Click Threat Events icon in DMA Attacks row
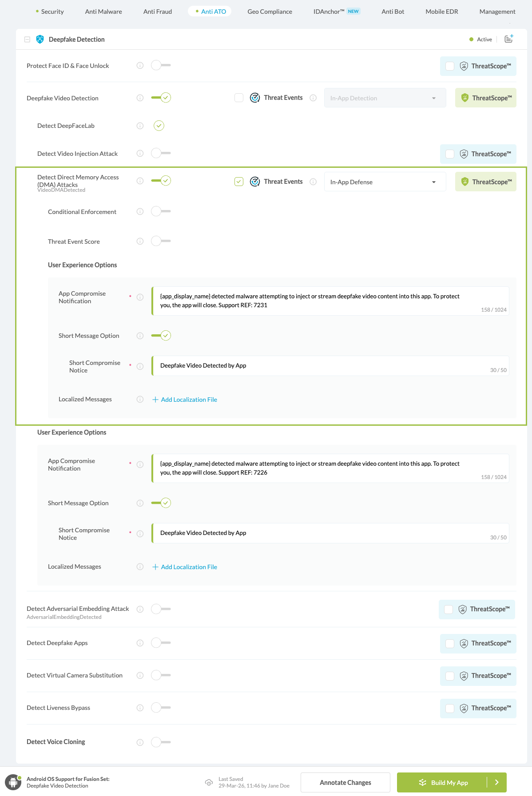The image size is (532, 796). point(255,182)
